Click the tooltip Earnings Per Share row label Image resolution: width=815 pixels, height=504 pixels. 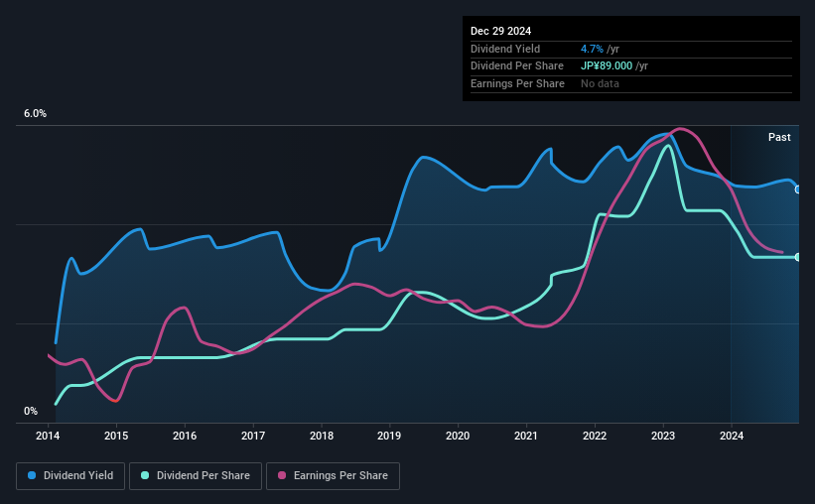(517, 83)
